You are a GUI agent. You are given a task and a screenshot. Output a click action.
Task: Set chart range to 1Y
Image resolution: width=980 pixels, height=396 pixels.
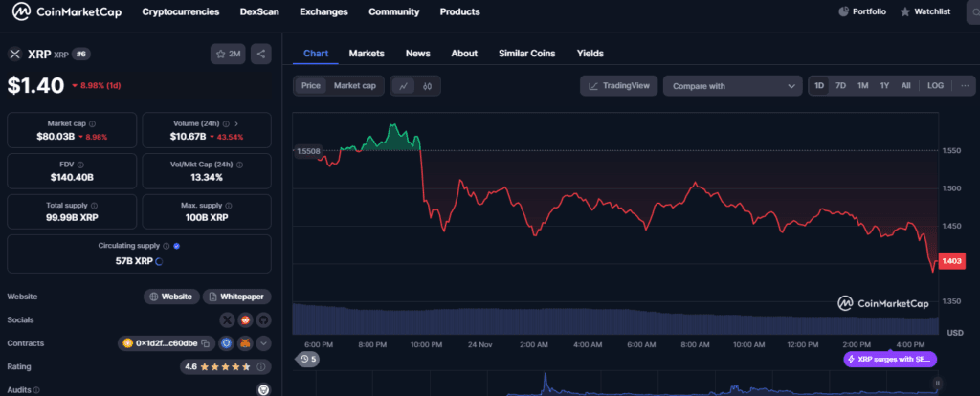pos(884,85)
